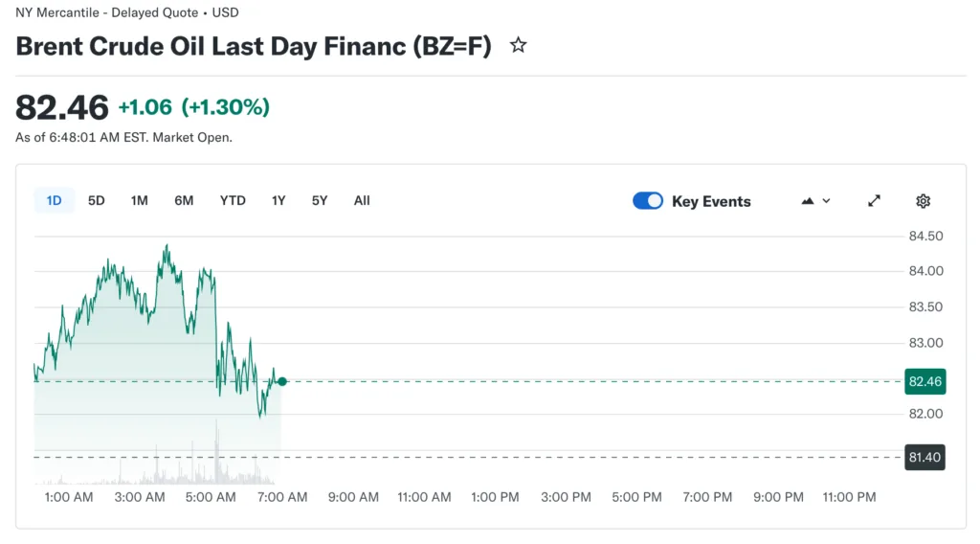Switch chart to YTD range
The width and height of the screenshot is (980, 544).
pos(233,200)
